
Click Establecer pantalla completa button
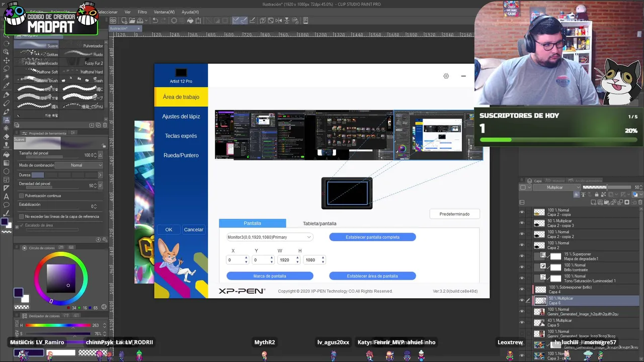372,237
